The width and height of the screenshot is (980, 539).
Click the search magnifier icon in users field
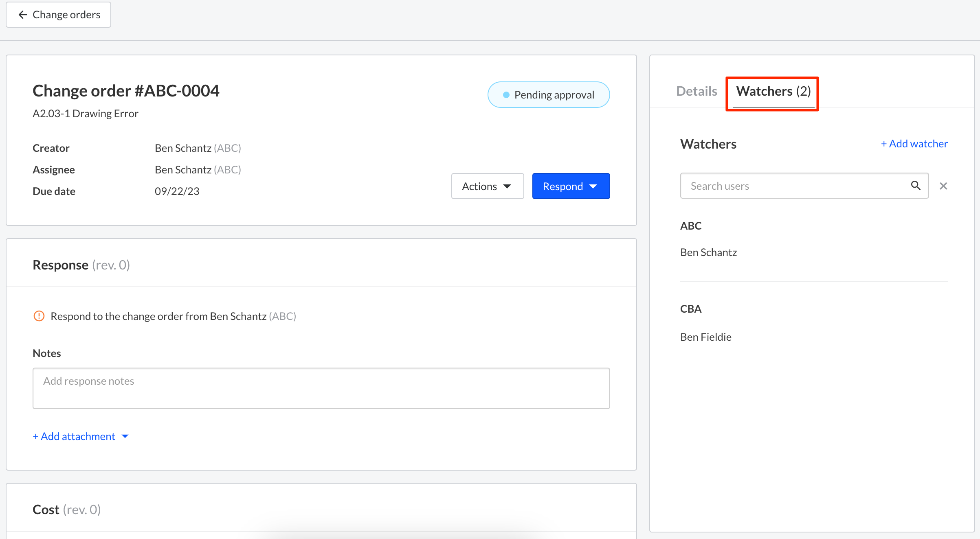916,186
